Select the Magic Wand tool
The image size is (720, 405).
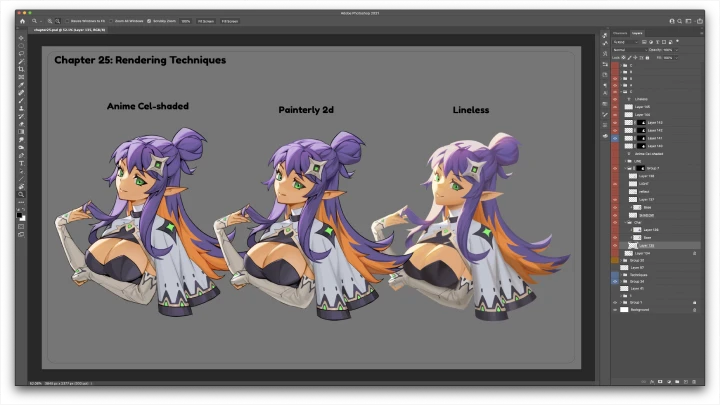(21, 62)
